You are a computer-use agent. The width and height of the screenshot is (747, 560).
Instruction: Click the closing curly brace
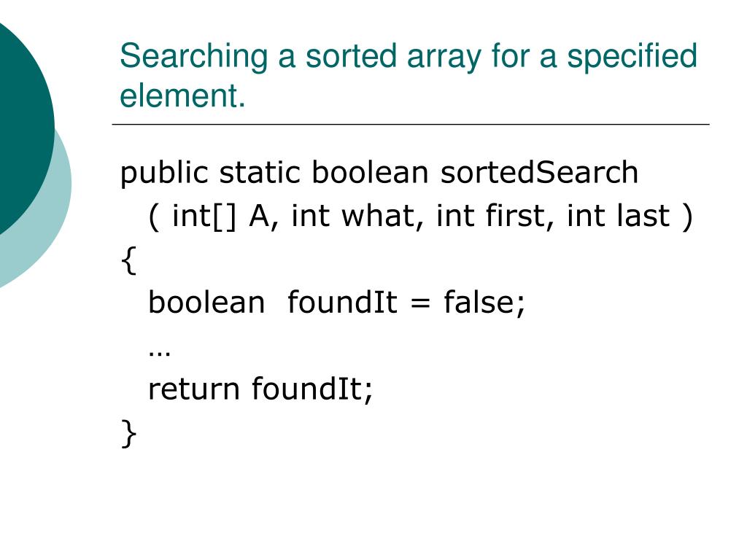click(128, 433)
